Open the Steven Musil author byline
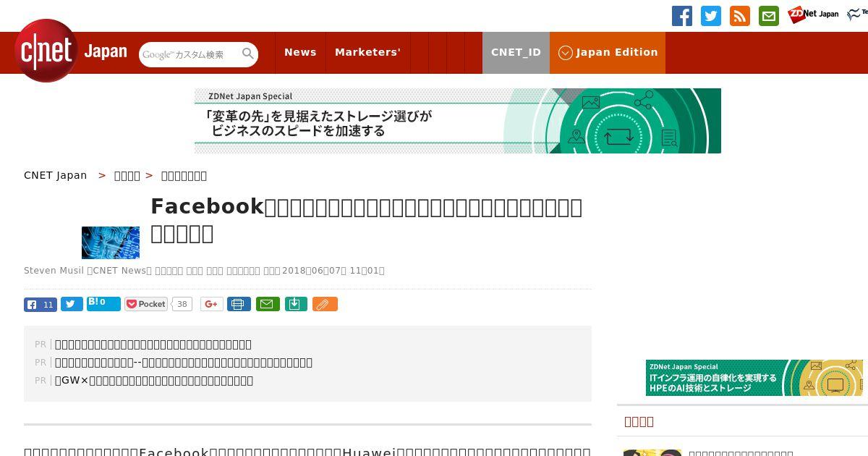 tap(54, 271)
